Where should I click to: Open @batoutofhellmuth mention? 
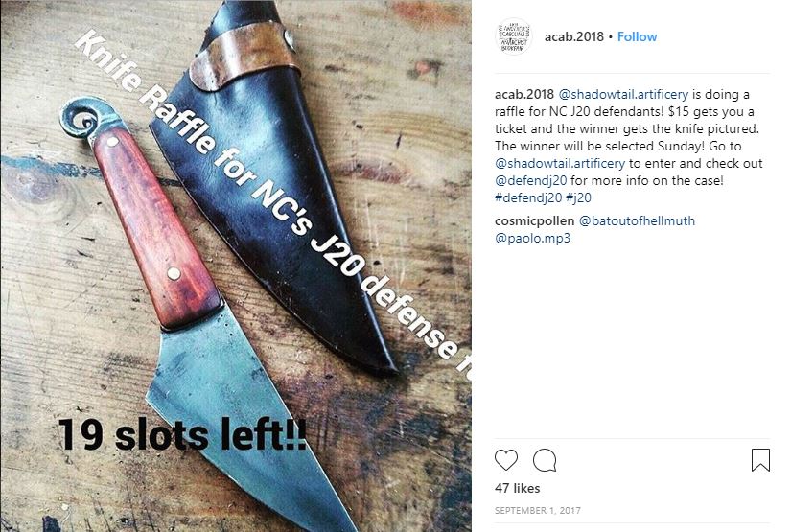(637, 220)
